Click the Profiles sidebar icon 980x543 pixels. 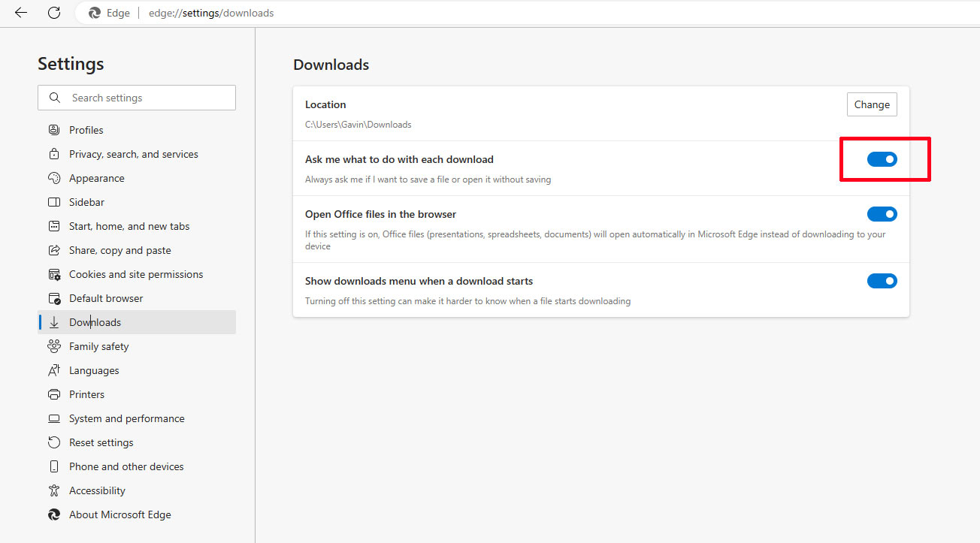[x=54, y=130]
